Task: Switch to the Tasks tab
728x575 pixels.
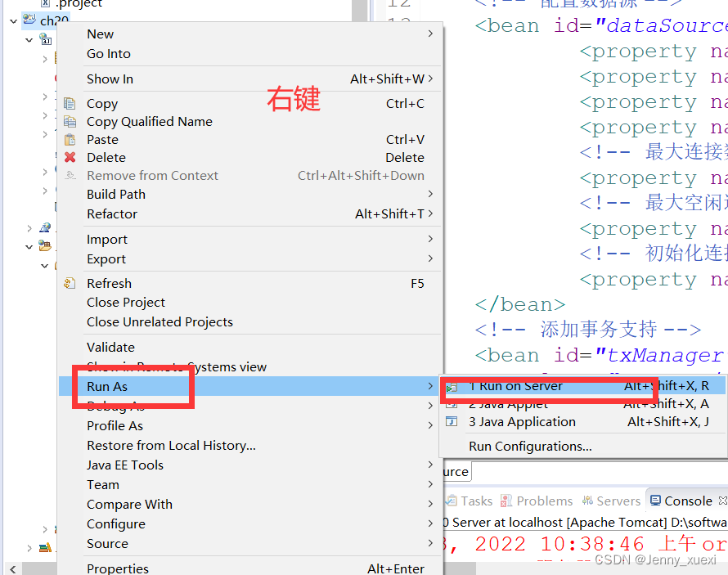Action: 470,501
